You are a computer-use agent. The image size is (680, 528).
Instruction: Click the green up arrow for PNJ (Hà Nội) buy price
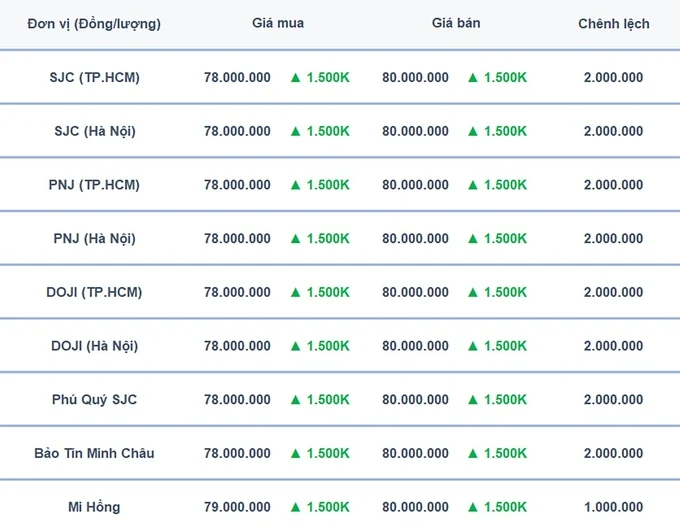[296, 239]
